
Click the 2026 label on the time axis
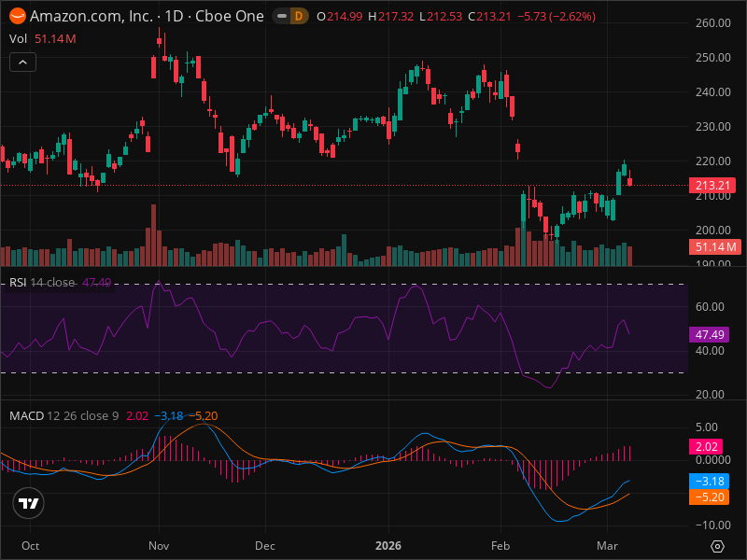click(x=388, y=546)
